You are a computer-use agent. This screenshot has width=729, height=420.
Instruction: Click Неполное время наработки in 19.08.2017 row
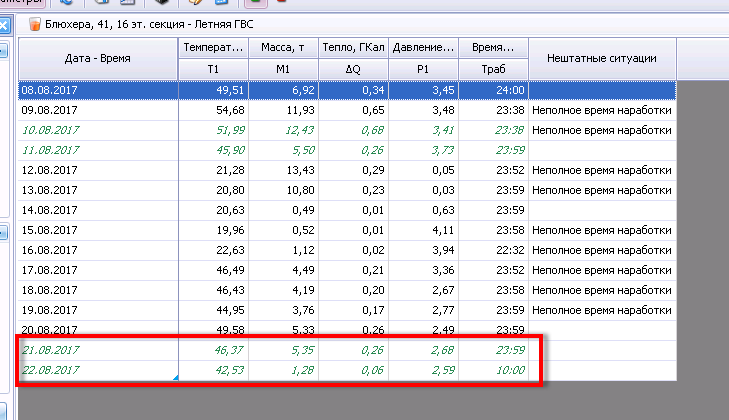tap(602, 310)
